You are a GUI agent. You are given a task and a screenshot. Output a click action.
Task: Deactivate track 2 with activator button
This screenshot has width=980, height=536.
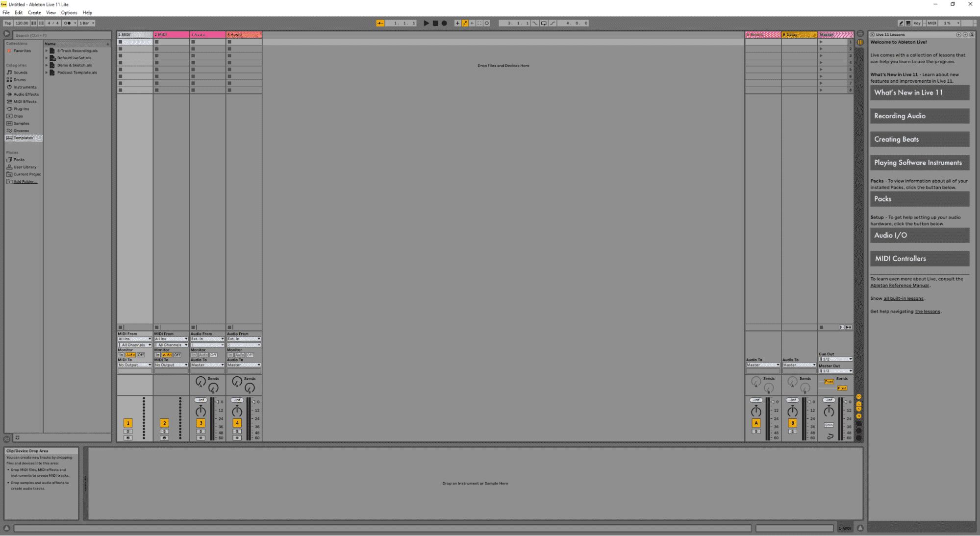click(x=164, y=423)
